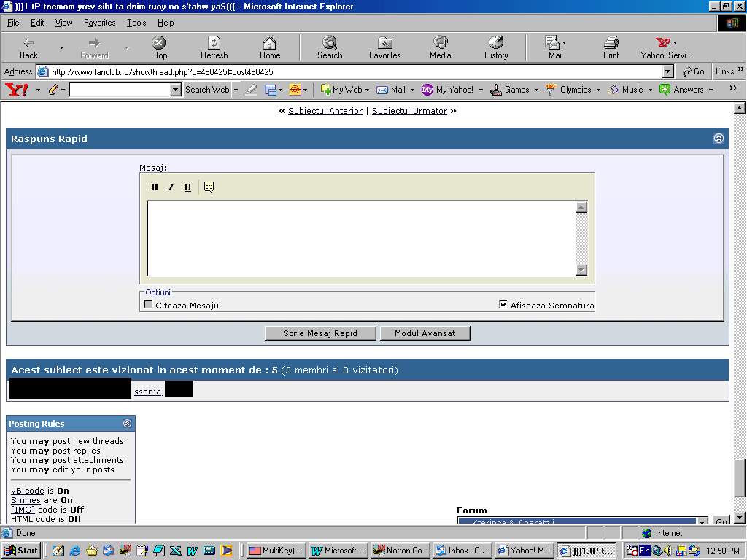This screenshot has height=560, width=747.
Task: Toggle bold formatting in message editor
Action: (x=154, y=187)
